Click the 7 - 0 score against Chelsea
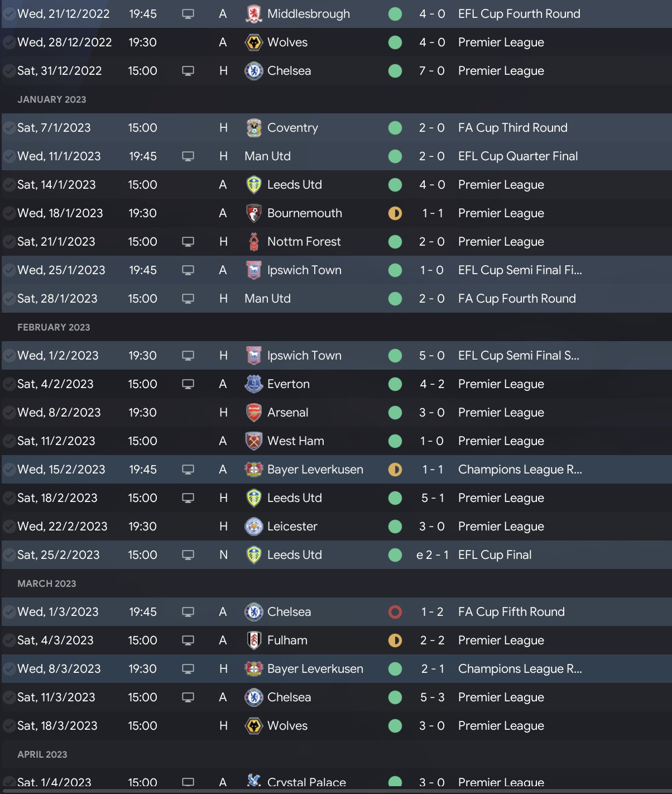 [432, 71]
